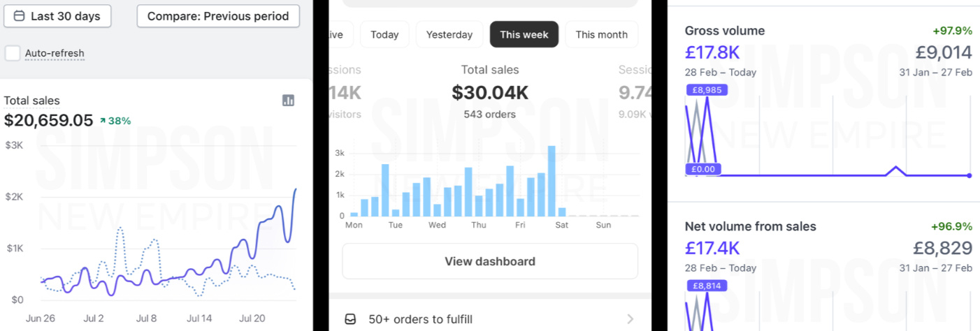Click the £0.00 label on Gross volume chart

pyautogui.click(x=703, y=169)
